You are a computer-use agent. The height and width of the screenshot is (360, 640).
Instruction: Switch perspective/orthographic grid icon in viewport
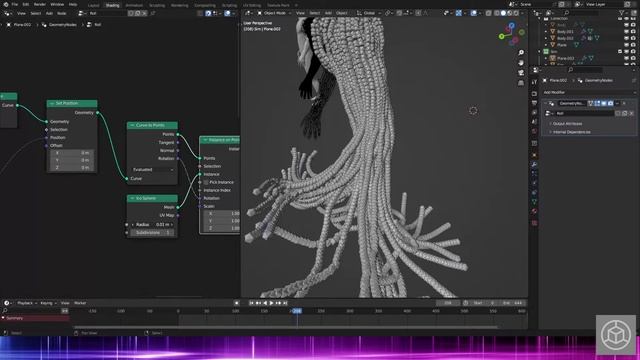[x=521, y=83]
